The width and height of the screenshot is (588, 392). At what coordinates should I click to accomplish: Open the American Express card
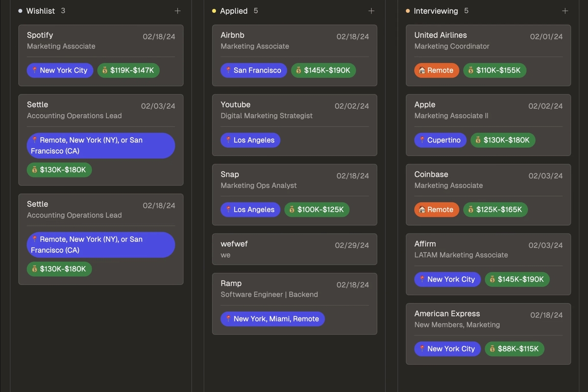tap(489, 334)
